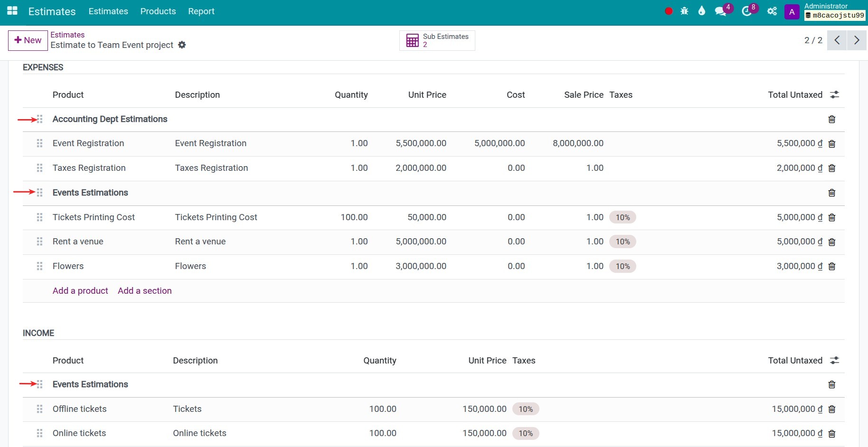Open the m8cacojstu99 database label
868x447 pixels.
pyautogui.click(x=835, y=15)
